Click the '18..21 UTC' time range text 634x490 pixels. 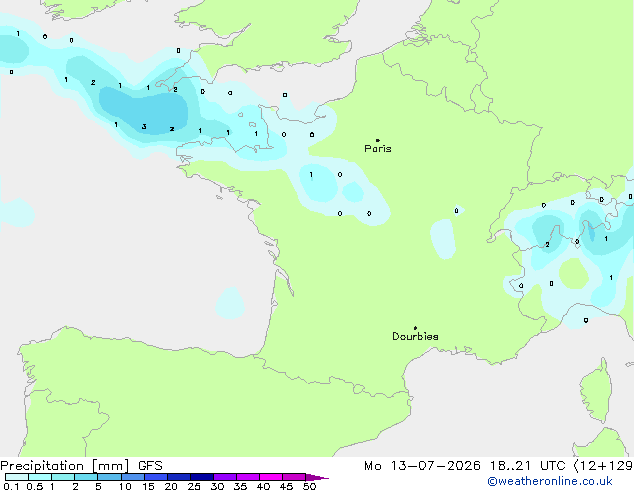pyautogui.click(x=527, y=466)
